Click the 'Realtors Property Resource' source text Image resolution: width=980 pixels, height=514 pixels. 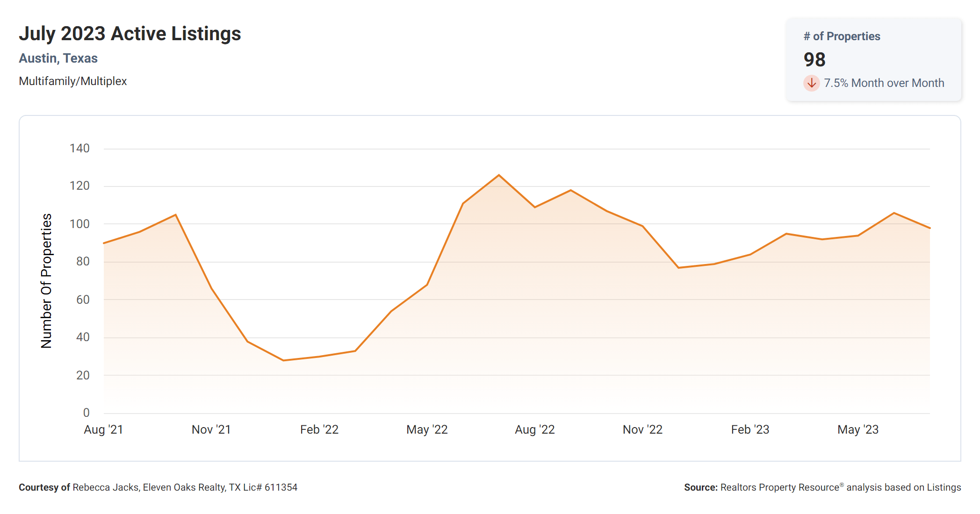coord(779,487)
